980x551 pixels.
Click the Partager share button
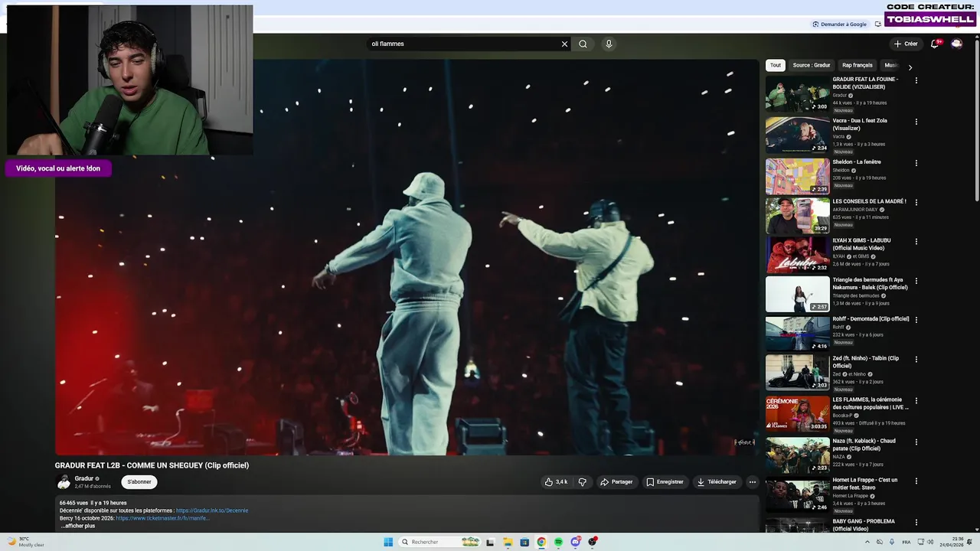(616, 482)
